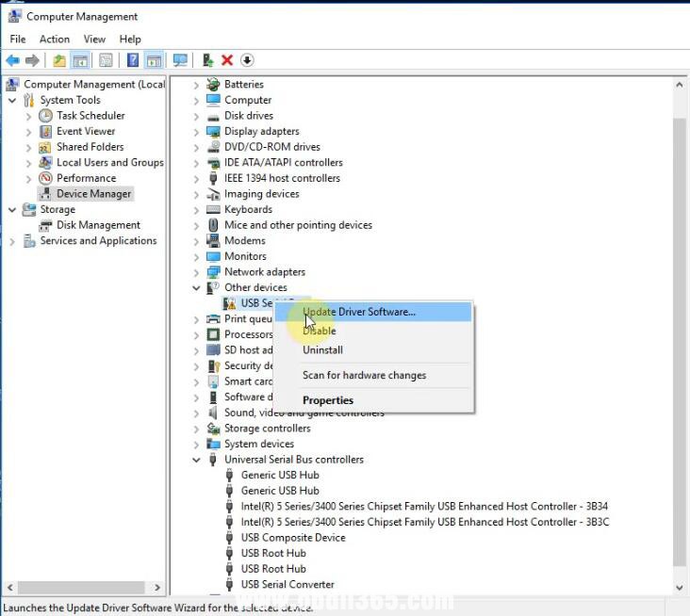
Task: Click the Up one level folder icon
Action: (59, 60)
